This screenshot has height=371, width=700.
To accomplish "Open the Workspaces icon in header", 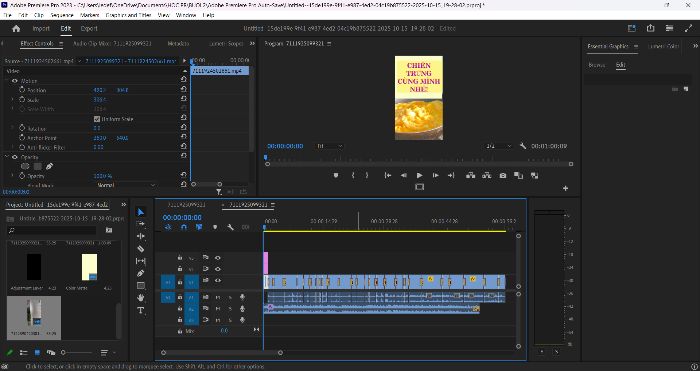I will click(632, 28).
